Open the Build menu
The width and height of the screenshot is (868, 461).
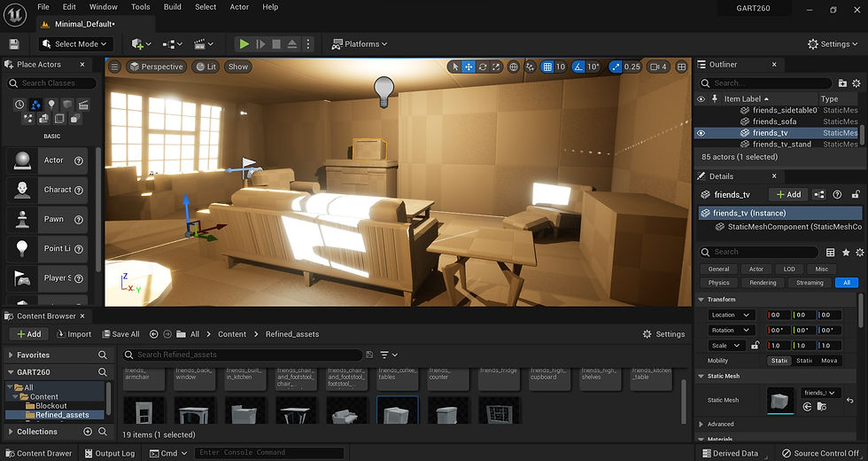173,7
